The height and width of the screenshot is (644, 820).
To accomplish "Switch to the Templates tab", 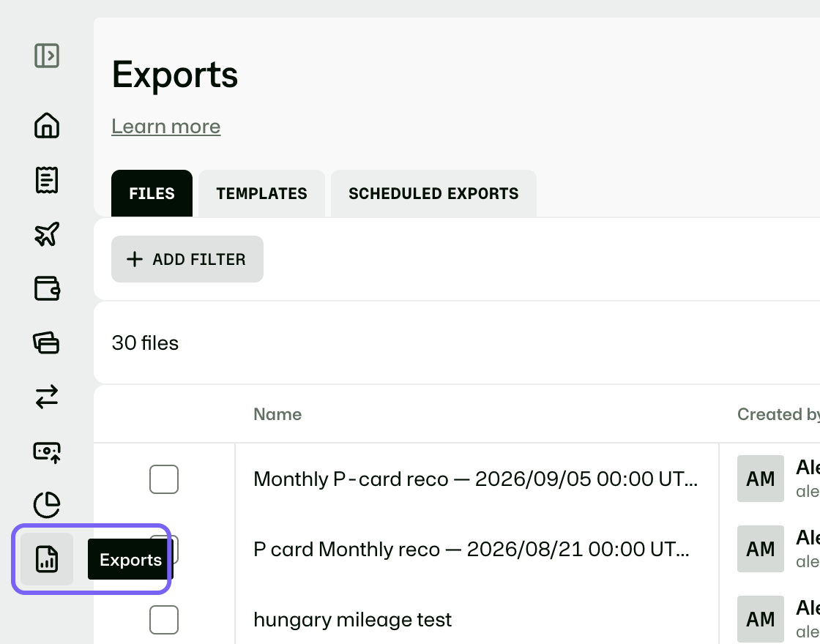I will click(261, 193).
